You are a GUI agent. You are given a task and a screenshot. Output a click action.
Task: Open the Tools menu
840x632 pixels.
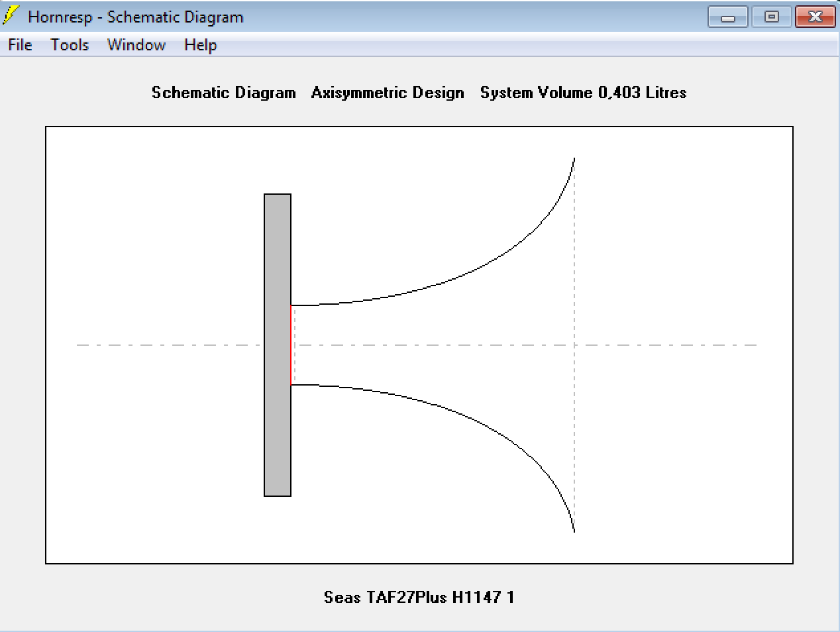70,45
